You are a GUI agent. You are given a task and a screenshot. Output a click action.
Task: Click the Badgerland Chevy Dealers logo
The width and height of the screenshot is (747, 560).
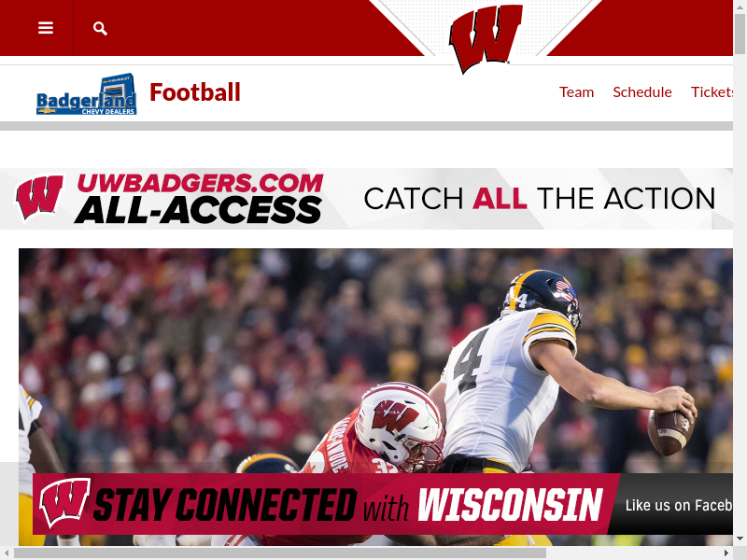pyautogui.click(x=87, y=94)
